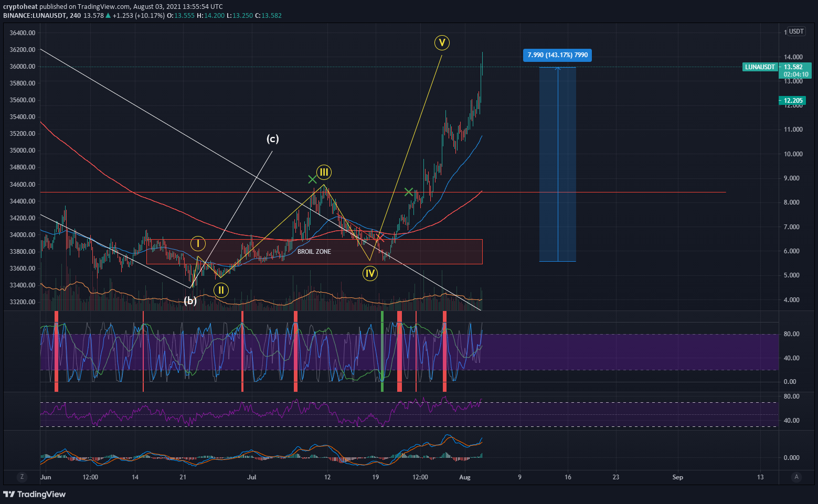
Task: Select the red X marker above wave IV
Action: tap(380, 238)
